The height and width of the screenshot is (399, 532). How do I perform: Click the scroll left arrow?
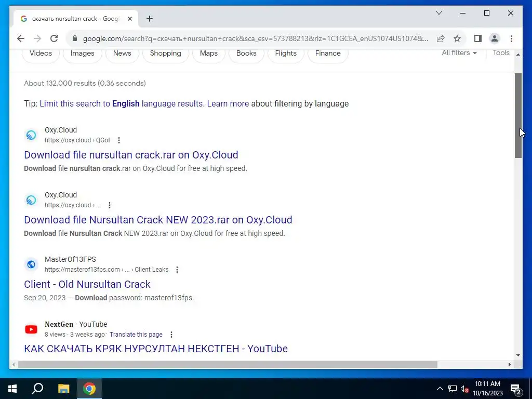(14, 364)
